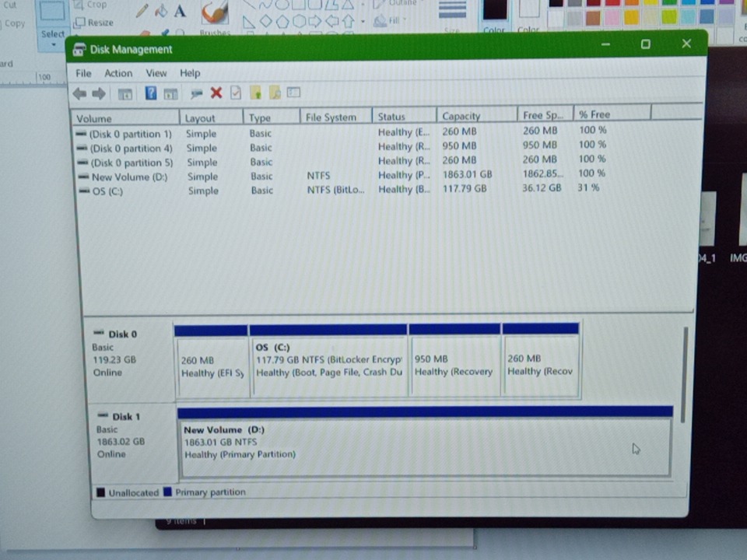Image resolution: width=747 pixels, height=560 pixels.
Task: Sort by the File System column header
Action: tap(336, 117)
